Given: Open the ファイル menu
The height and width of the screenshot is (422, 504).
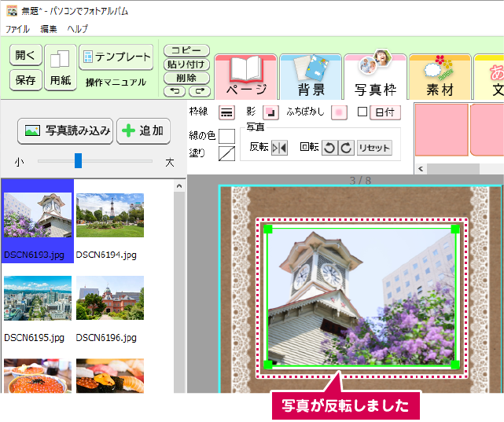Looking at the screenshot, I should (x=17, y=29).
